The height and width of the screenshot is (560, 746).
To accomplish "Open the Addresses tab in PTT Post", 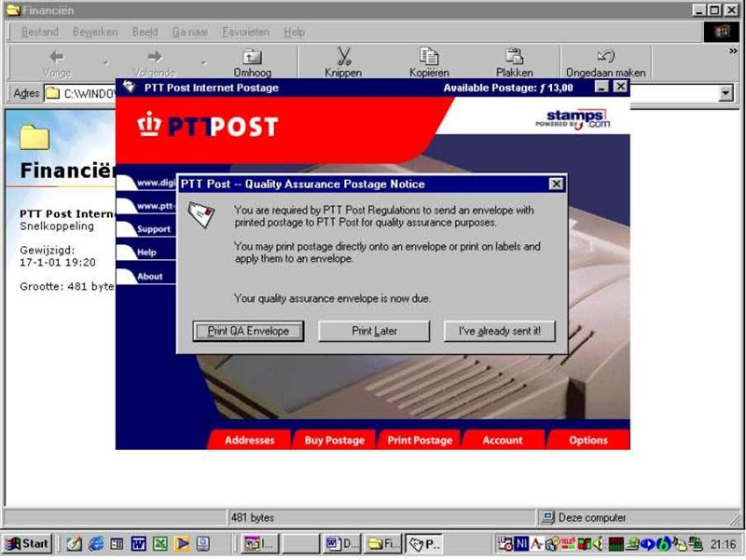I will coord(249,440).
